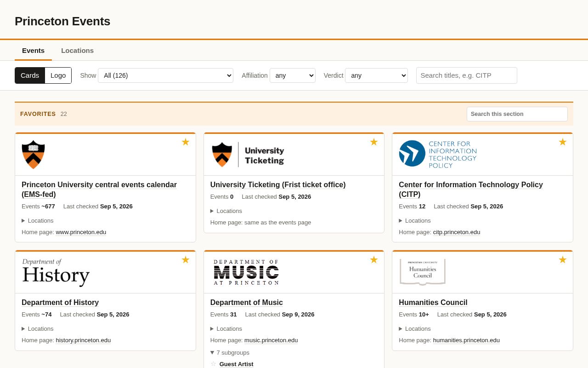Screen dimensions: 588x368
Task: Switch to Cards view
Action: [x=30, y=75]
